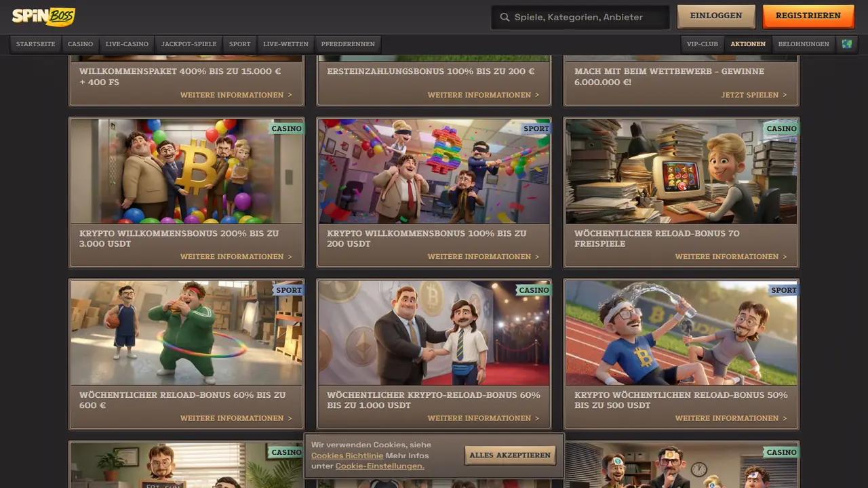868x488 pixels.
Task: Click the running track water splash image
Action: [682, 333]
